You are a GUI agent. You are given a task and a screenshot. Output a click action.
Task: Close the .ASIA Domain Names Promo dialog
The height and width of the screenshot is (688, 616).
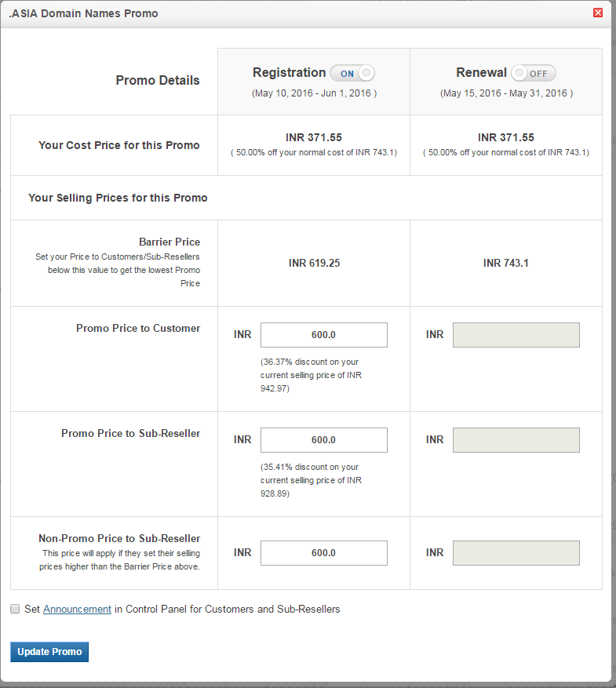(598, 13)
